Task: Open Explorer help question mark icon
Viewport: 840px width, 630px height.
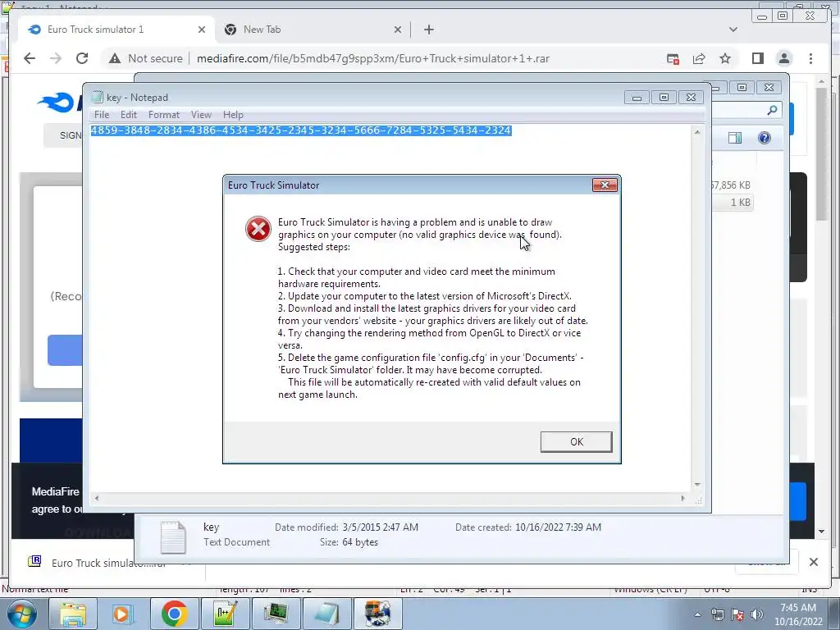Action: (x=765, y=138)
